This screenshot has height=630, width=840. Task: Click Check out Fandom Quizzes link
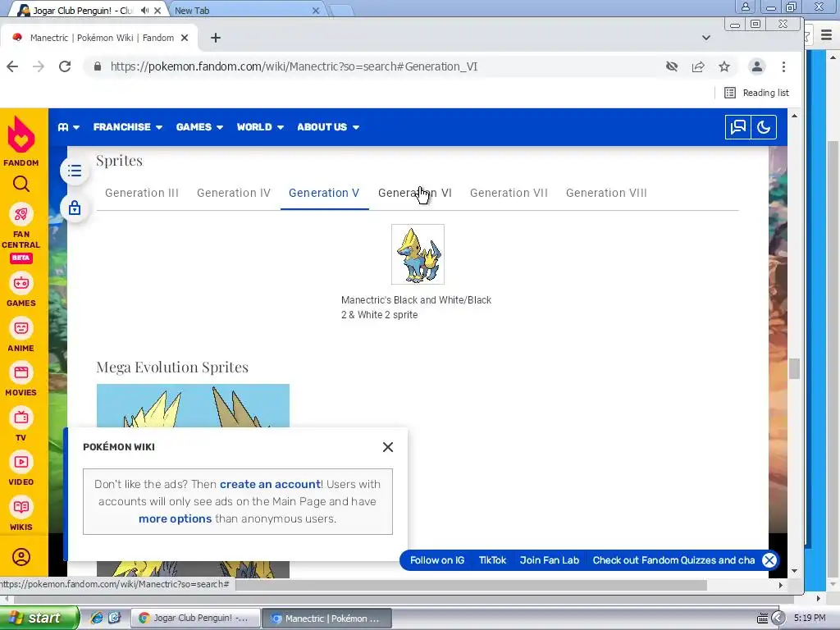[x=674, y=559]
